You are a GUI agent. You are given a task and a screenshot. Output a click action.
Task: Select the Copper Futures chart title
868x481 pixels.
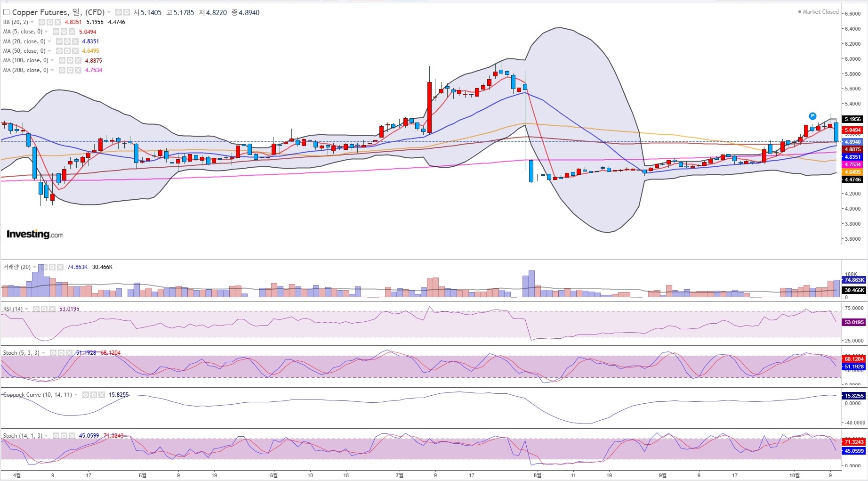58,13
